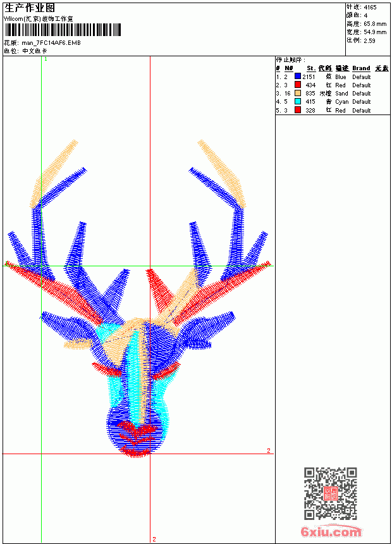Click the 6xiu.com watermark link
This screenshot has width=392, height=544.
(331, 531)
